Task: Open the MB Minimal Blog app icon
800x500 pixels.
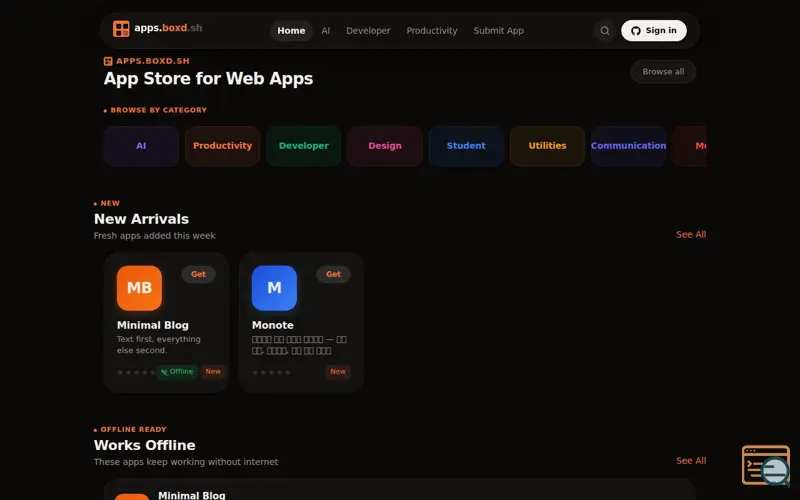Action: pyautogui.click(x=139, y=288)
